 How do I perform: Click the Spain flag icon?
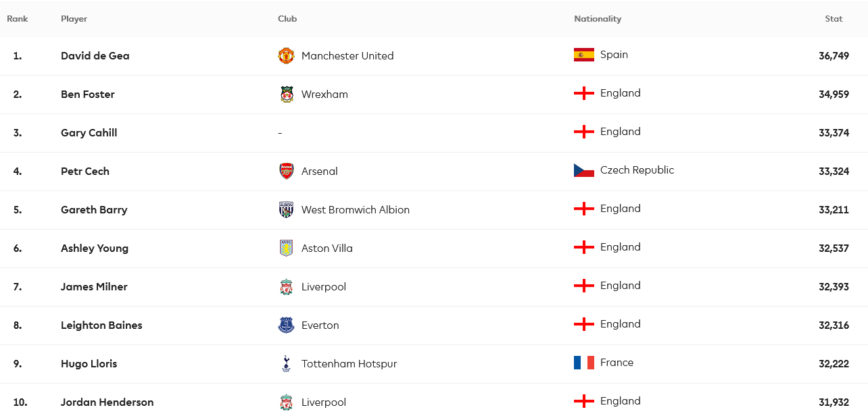tap(584, 55)
